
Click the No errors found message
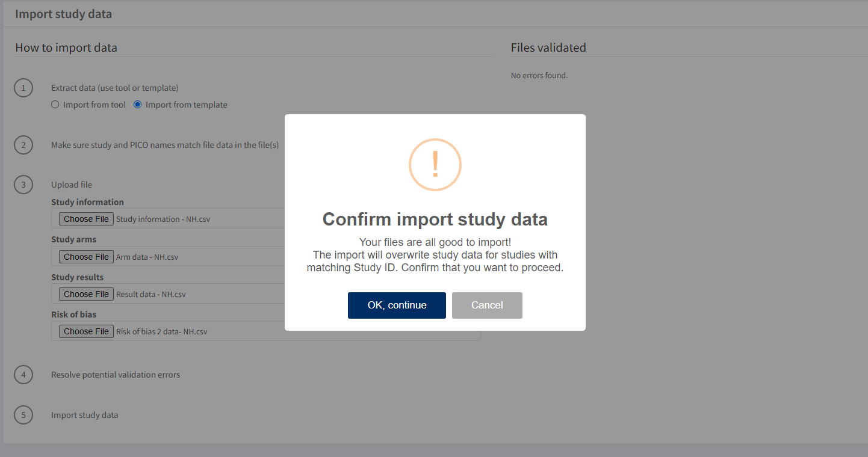539,75
